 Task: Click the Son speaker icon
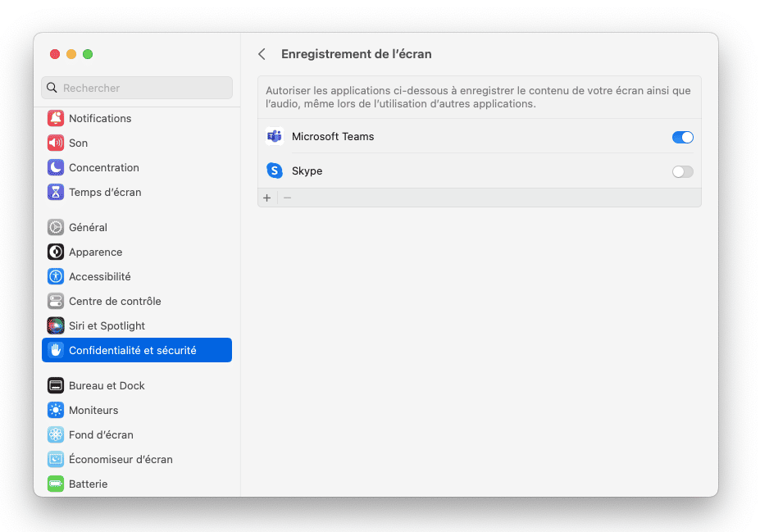pos(56,143)
